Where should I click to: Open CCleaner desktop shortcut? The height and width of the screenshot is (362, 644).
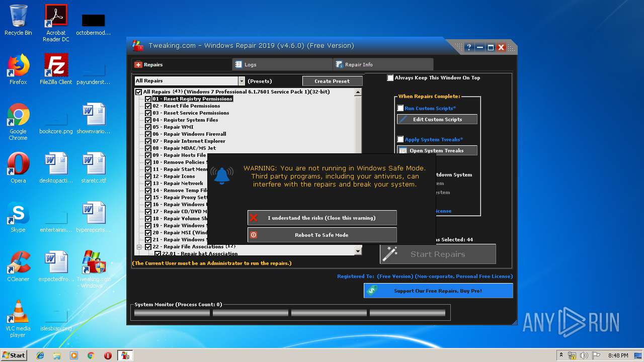click(x=18, y=266)
